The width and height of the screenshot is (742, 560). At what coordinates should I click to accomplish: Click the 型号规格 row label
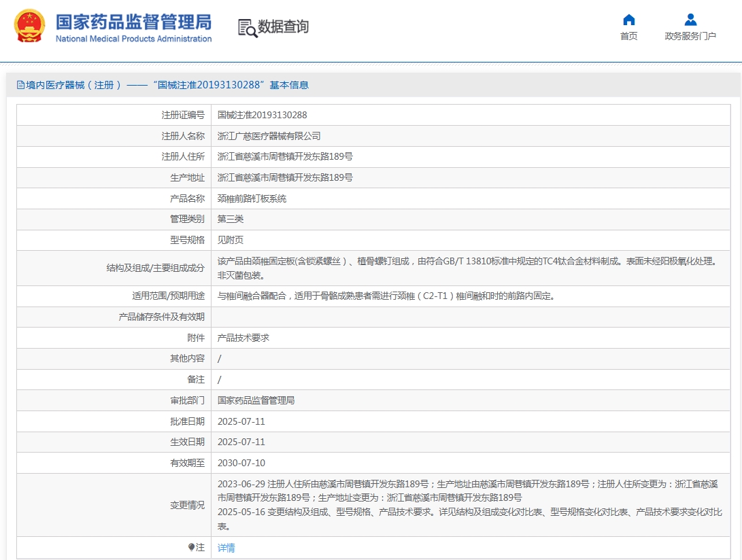tap(188, 240)
